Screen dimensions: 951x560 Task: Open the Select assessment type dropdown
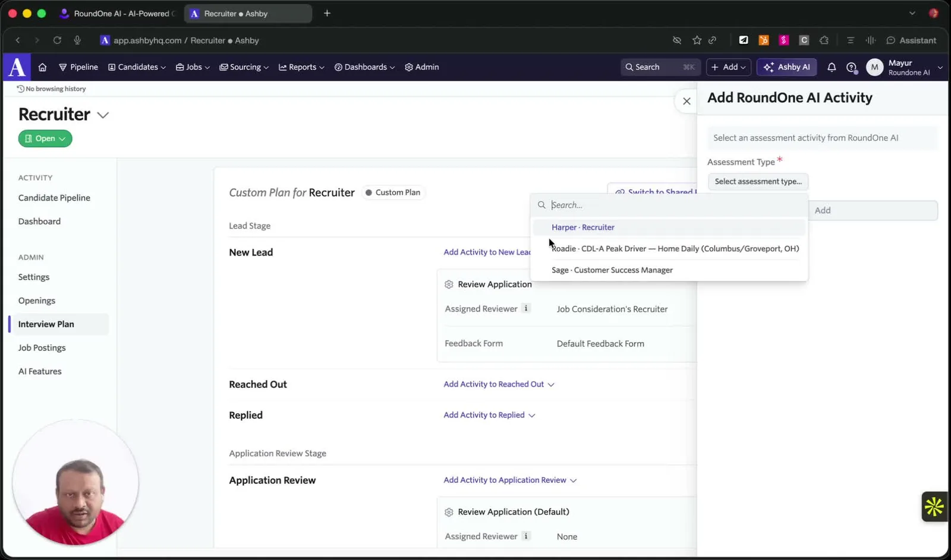(x=758, y=181)
